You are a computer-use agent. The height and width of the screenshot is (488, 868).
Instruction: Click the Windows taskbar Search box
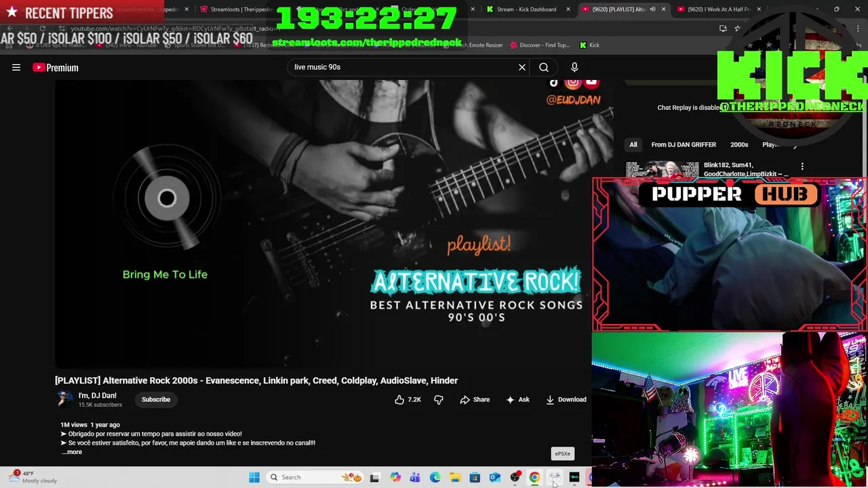click(317, 477)
